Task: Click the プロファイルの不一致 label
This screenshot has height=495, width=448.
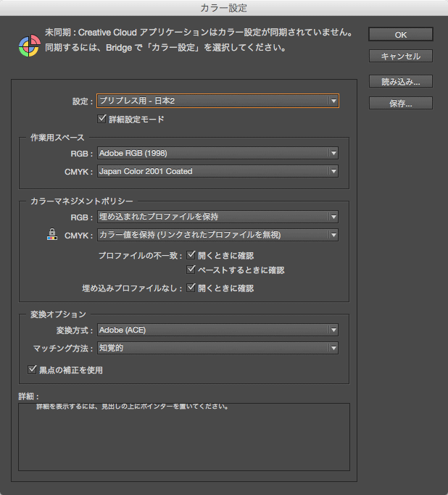Action: [x=140, y=255]
